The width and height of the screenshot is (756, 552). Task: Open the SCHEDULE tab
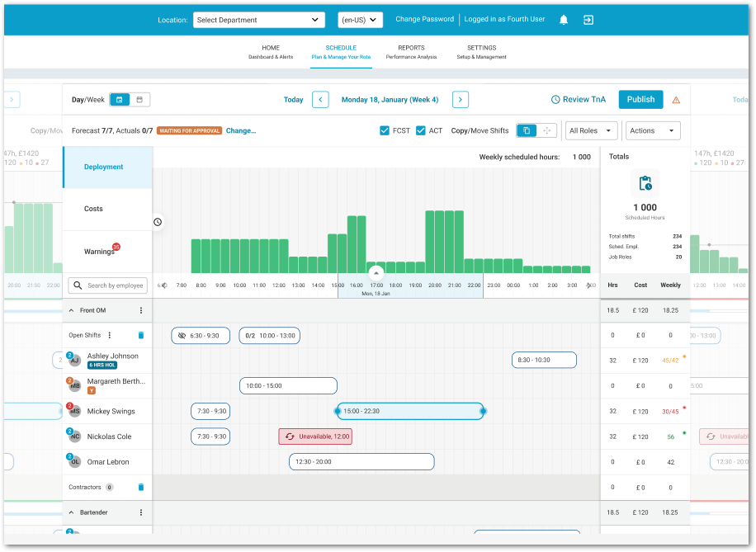pos(341,52)
